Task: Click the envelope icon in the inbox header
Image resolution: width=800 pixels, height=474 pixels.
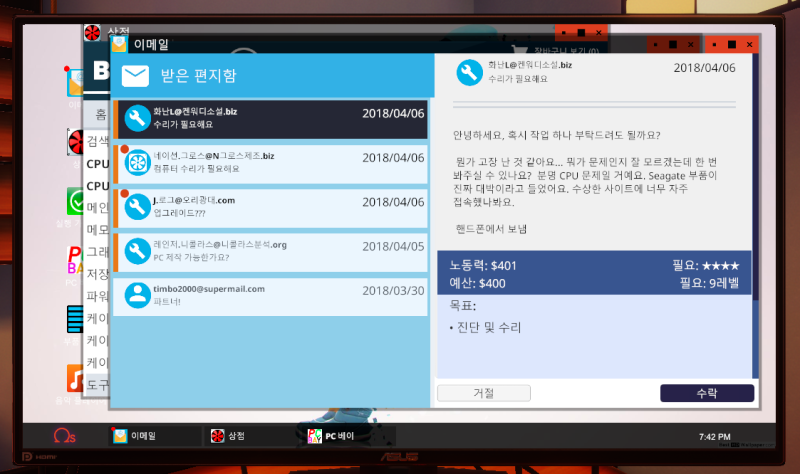Action: [135, 76]
